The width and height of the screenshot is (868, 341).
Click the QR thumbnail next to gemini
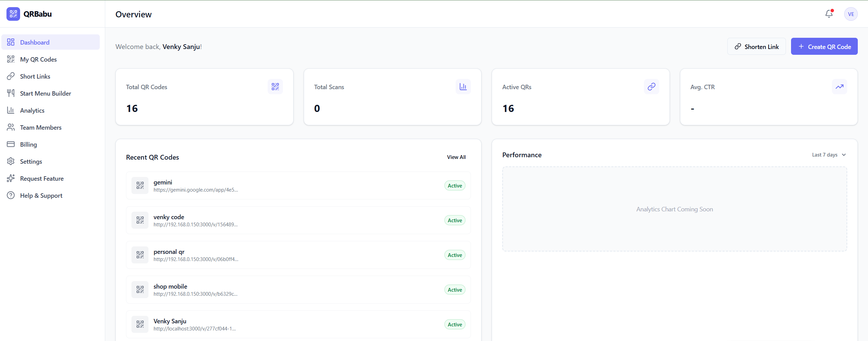140,185
